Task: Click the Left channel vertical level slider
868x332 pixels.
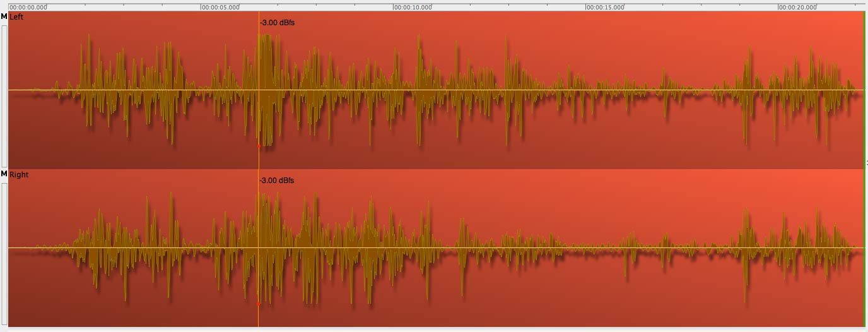Action: (4, 95)
